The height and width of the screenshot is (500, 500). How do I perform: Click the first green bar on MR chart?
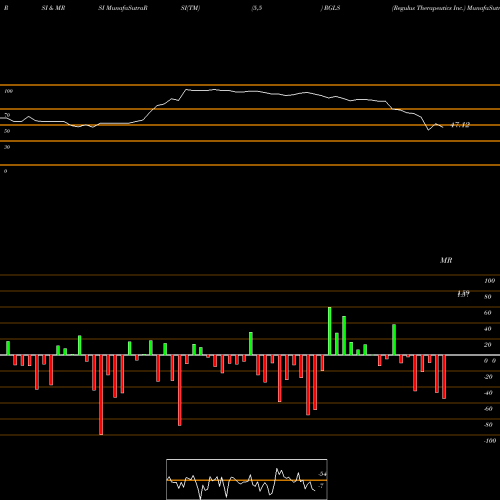click(x=8, y=348)
